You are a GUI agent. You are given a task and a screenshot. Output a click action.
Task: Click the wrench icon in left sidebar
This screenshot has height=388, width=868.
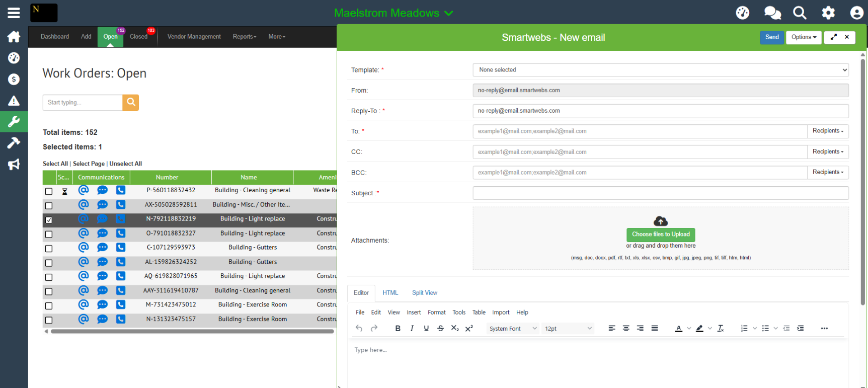14,121
